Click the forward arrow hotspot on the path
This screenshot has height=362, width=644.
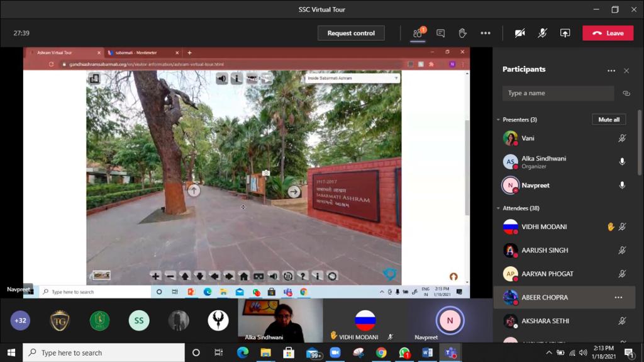point(194,191)
